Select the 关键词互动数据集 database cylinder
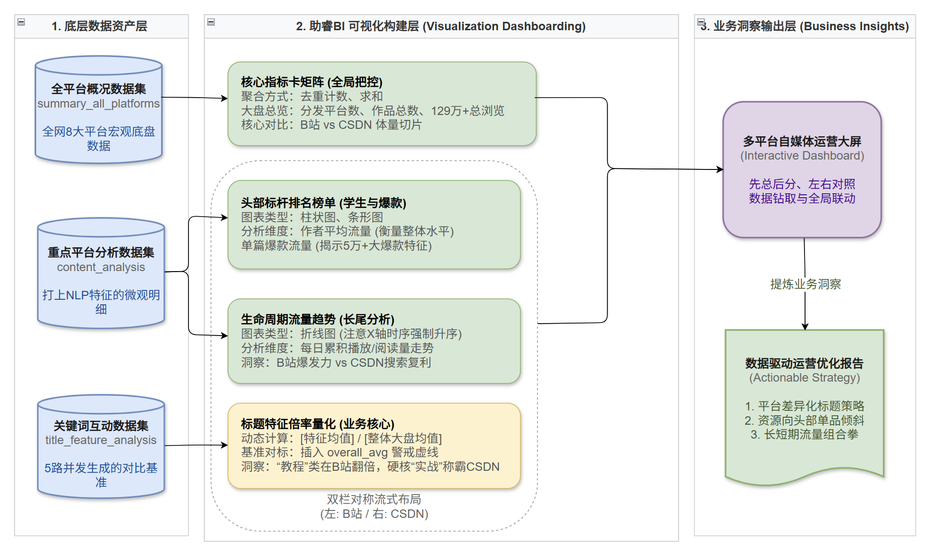Screen dimensions: 929x560 point(101,447)
